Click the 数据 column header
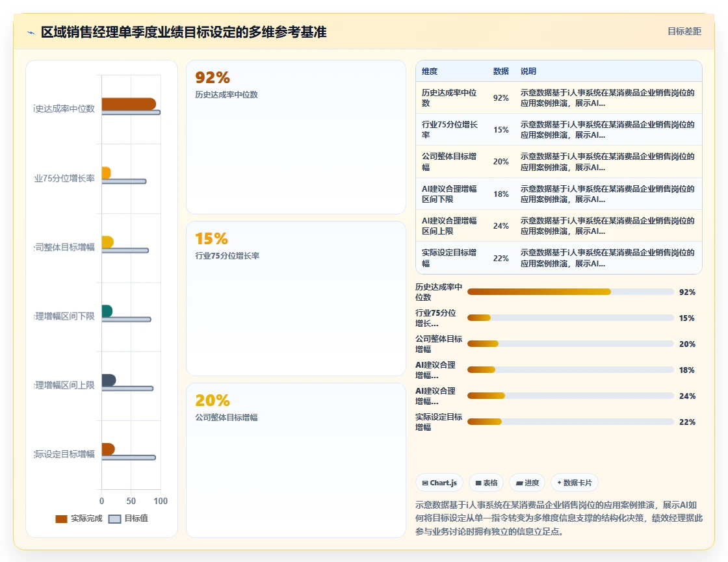The width and height of the screenshot is (728, 562). 501,71
